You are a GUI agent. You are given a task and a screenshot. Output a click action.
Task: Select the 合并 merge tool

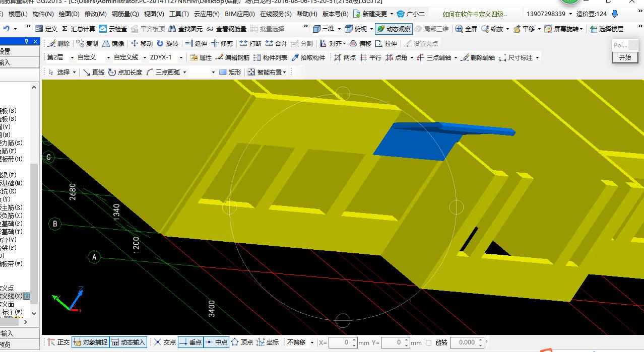pos(276,43)
